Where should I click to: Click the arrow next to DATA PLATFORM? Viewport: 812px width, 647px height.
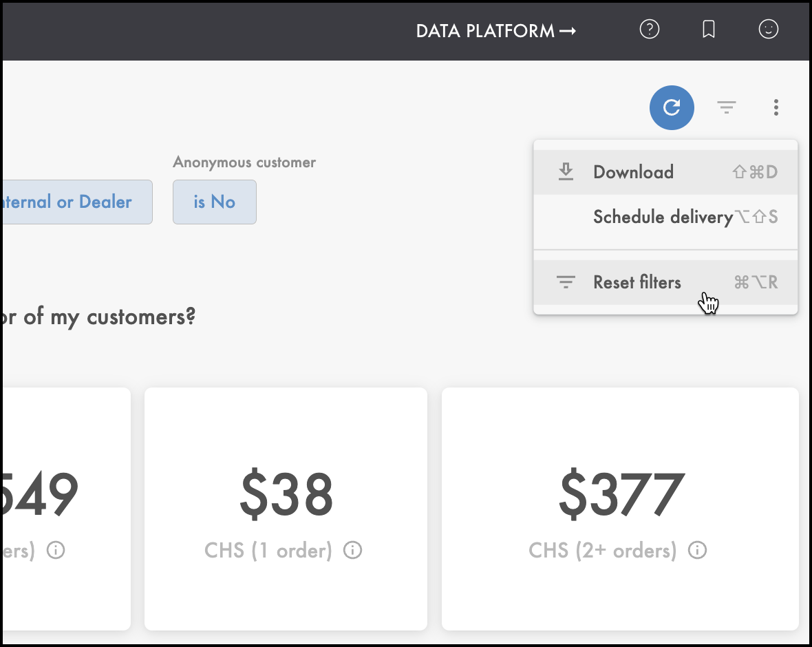tap(568, 31)
